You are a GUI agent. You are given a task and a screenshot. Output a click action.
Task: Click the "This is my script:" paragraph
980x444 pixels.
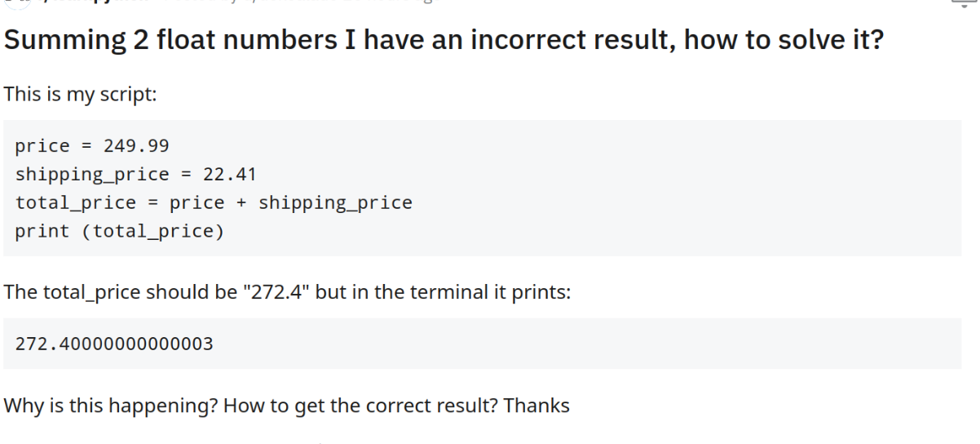[80, 94]
